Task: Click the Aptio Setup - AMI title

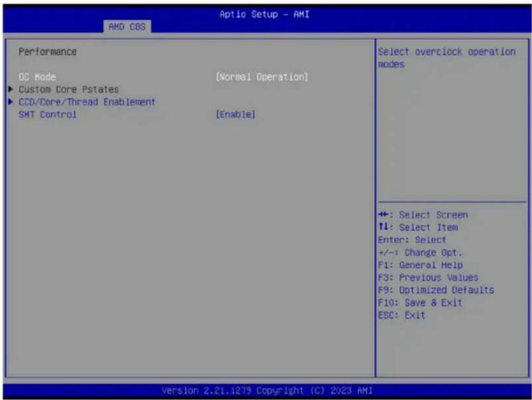Action: (x=265, y=14)
